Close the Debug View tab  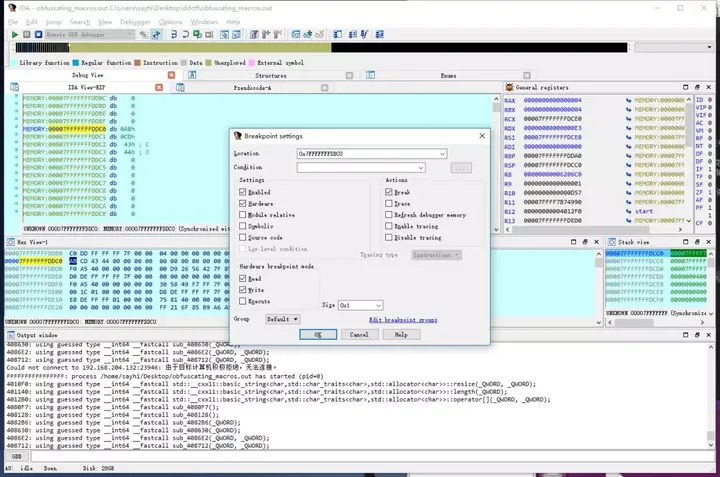click(171, 75)
